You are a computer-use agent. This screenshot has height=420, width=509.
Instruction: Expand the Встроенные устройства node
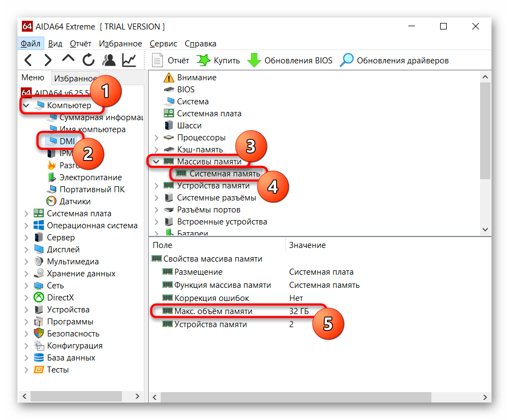point(156,222)
